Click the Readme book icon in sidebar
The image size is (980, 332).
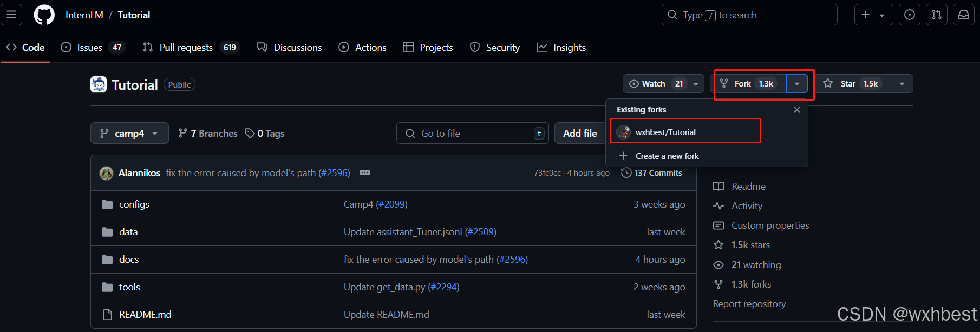pyautogui.click(x=718, y=187)
